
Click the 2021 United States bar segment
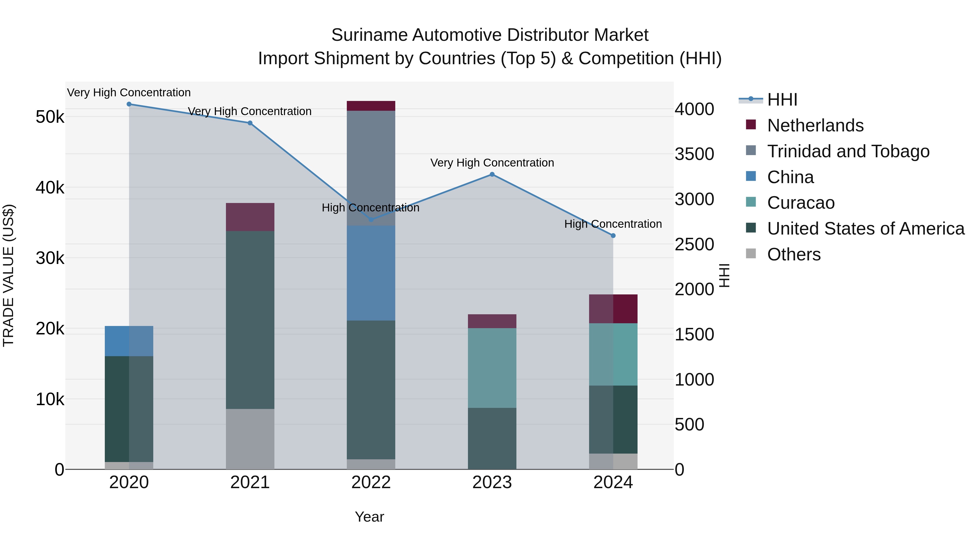[250, 320]
